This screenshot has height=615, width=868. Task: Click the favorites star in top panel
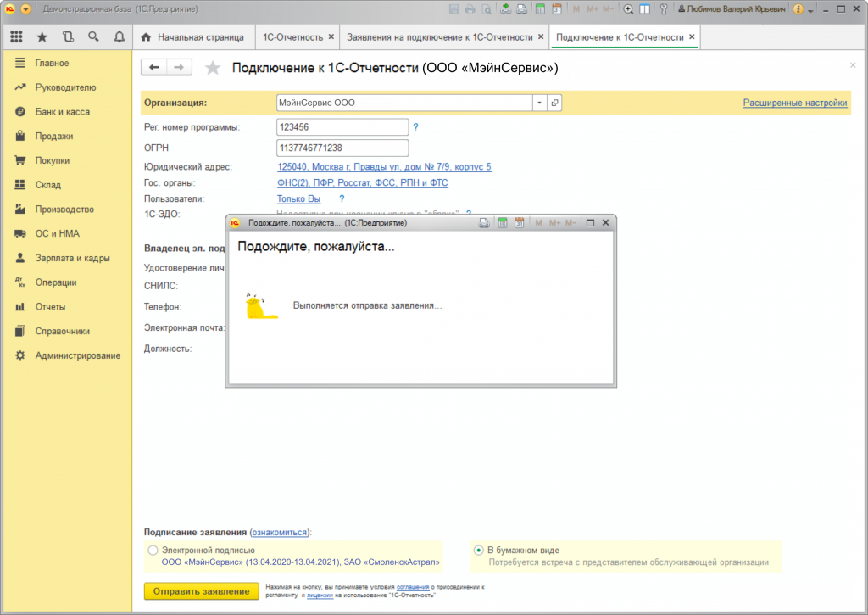(x=42, y=37)
